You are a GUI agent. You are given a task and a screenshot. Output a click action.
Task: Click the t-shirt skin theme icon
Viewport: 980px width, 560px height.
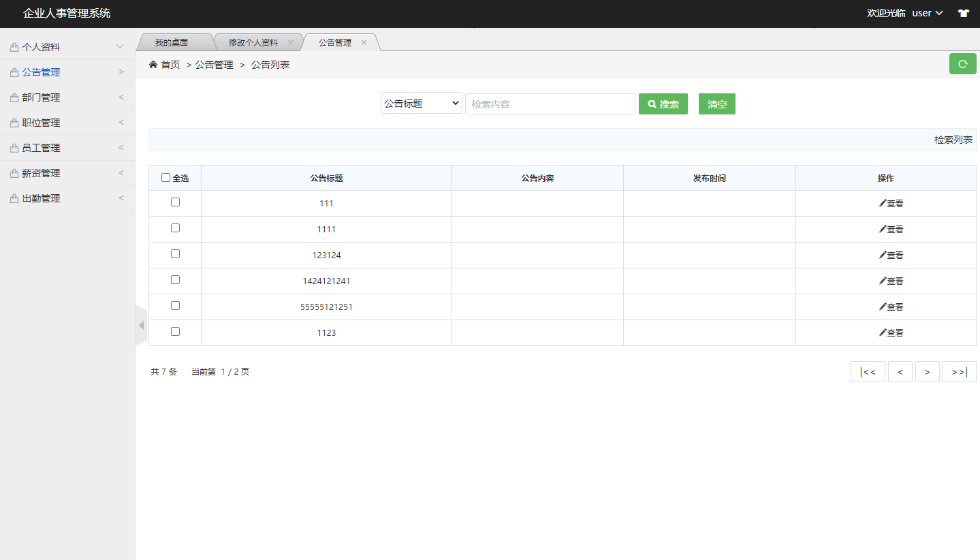point(963,13)
